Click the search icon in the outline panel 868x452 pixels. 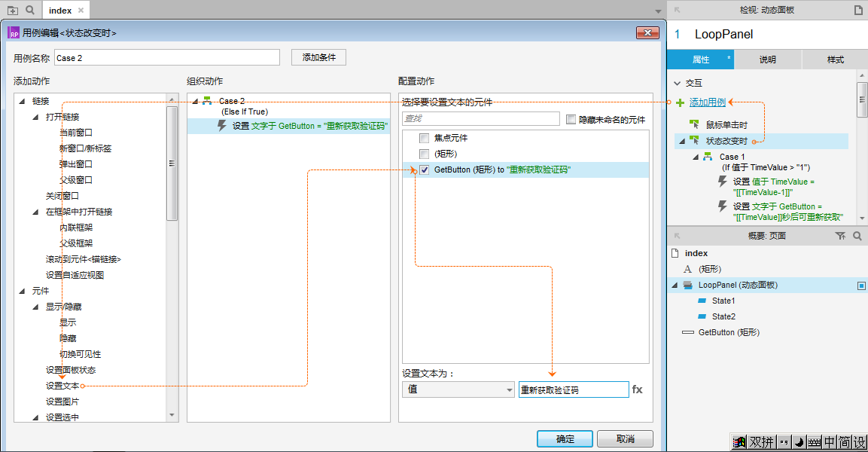(x=857, y=236)
